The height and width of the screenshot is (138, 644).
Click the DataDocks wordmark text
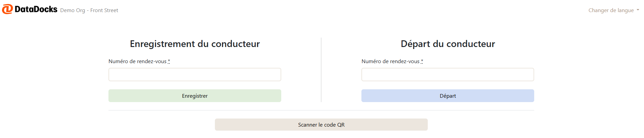pyautogui.click(x=36, y=9)
